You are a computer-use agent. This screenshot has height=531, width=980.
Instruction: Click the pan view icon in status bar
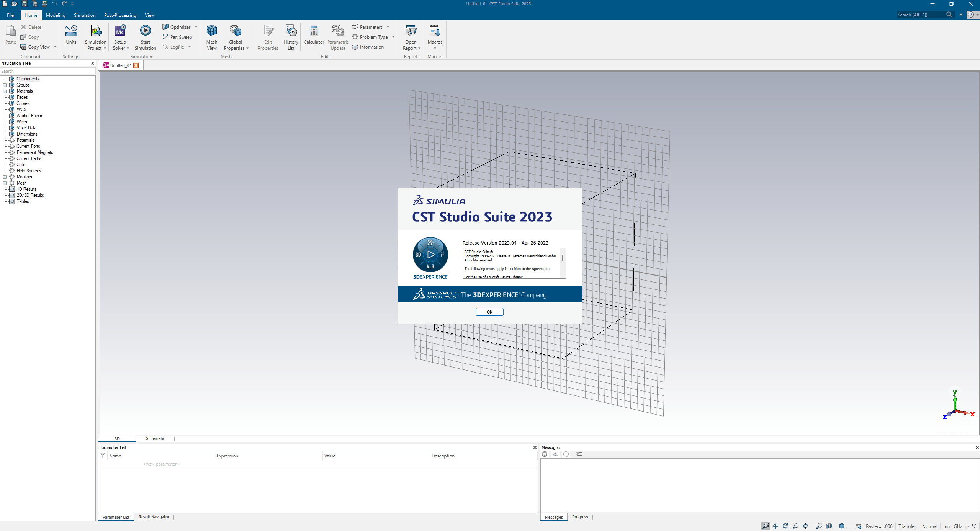[x=775, y=526]
